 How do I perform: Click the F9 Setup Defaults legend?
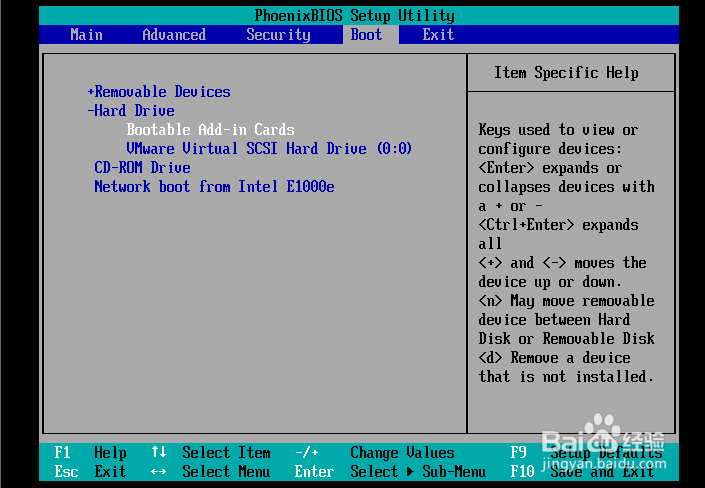[586, 452]
